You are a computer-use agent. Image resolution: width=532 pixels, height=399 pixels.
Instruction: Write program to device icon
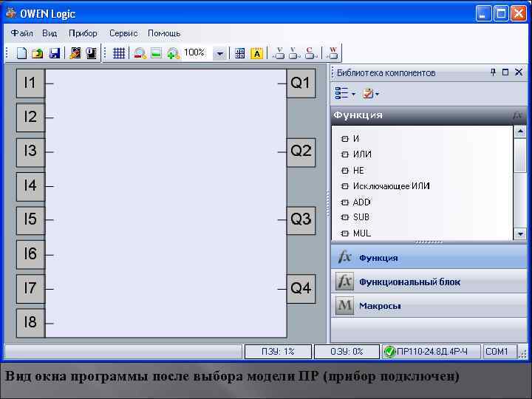[x=75, y=53]
